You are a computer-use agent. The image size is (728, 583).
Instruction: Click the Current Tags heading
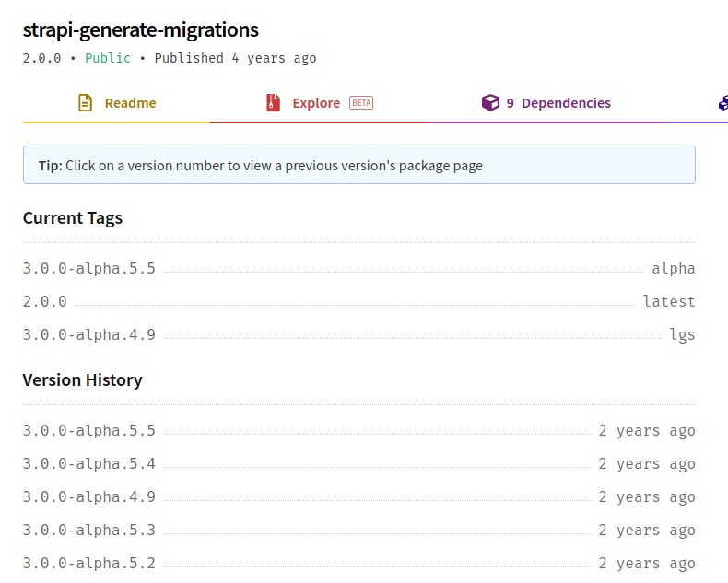(73, 218)
